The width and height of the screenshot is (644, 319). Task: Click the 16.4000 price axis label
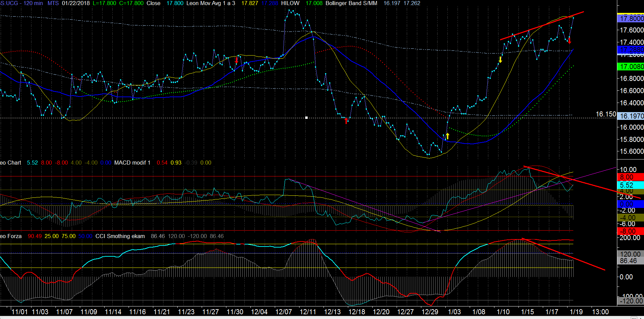coord(631,103)
